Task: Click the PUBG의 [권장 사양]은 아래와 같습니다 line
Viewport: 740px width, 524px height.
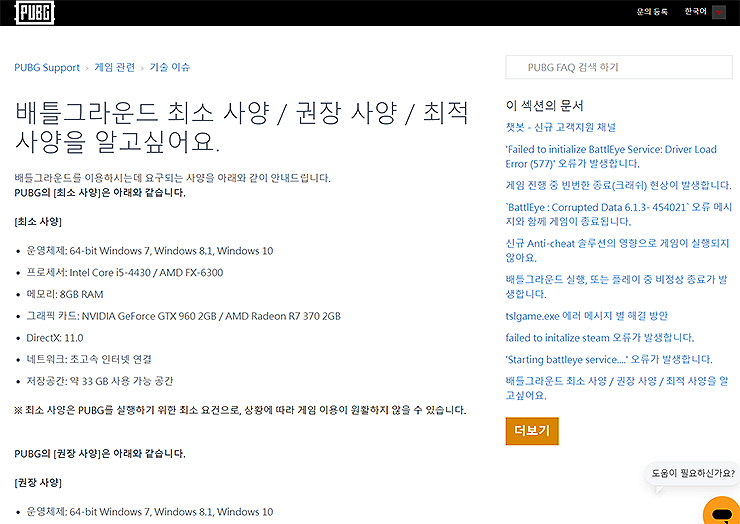Action: click(100, 454)
